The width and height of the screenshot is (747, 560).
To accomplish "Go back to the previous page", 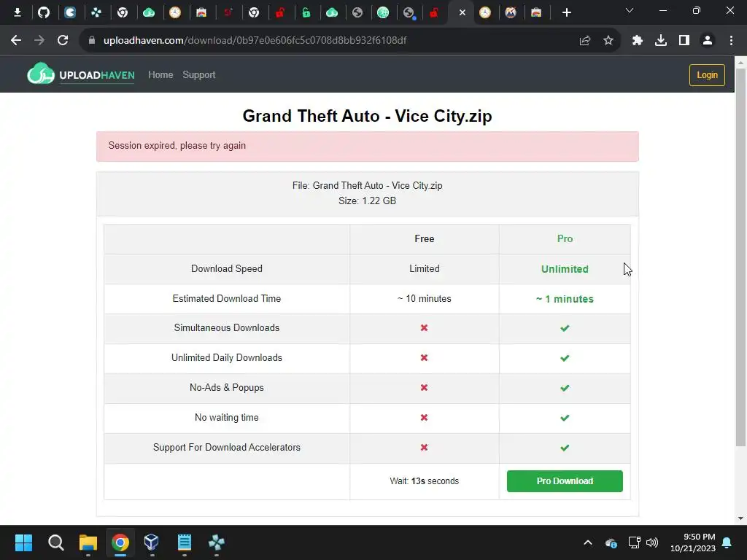I will click(x=16, y=41).
